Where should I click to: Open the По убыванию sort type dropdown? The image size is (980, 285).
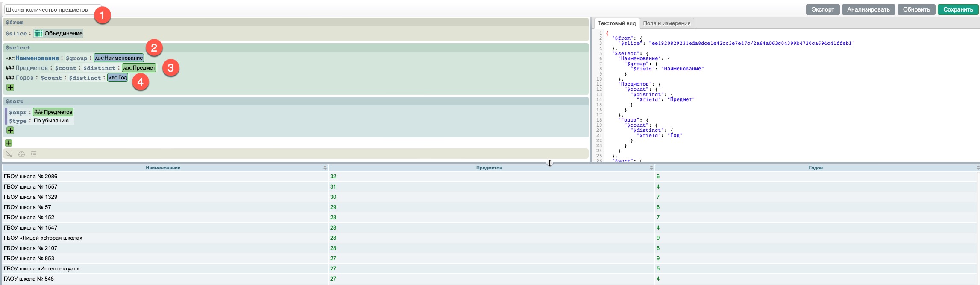click(x=52, y=121)
